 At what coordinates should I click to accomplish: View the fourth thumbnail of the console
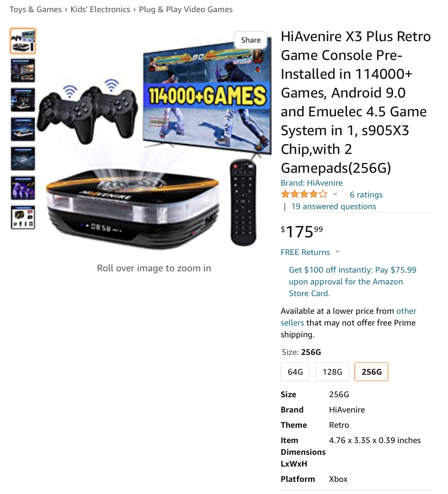click(x=23, y=129)
